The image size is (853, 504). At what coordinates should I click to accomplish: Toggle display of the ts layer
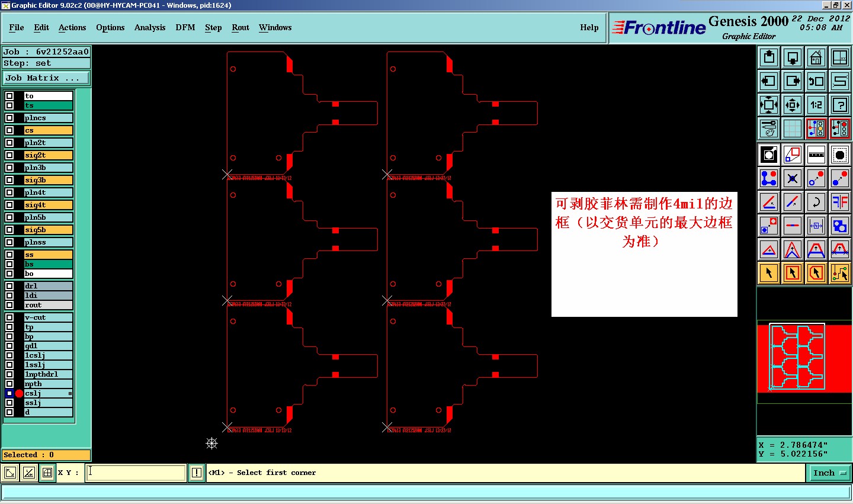pyautogui.click(x=9, y=105)
